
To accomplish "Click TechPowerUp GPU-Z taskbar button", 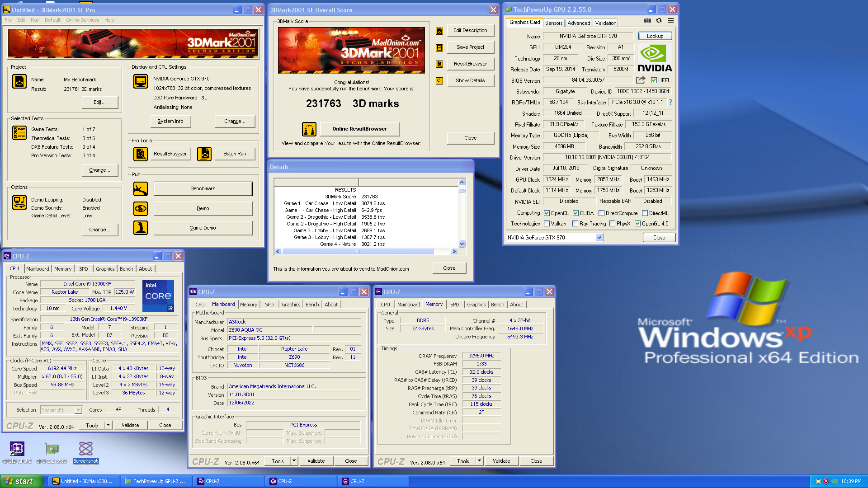I will click(156, 481).
